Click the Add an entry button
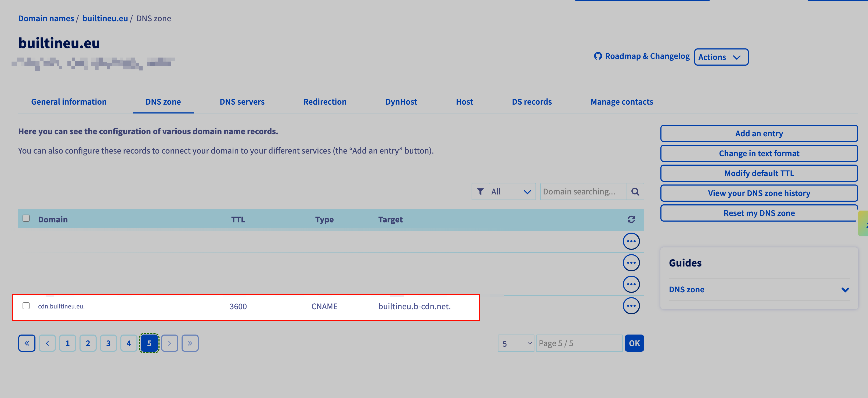The image size is (868, 398). [759, 134]
